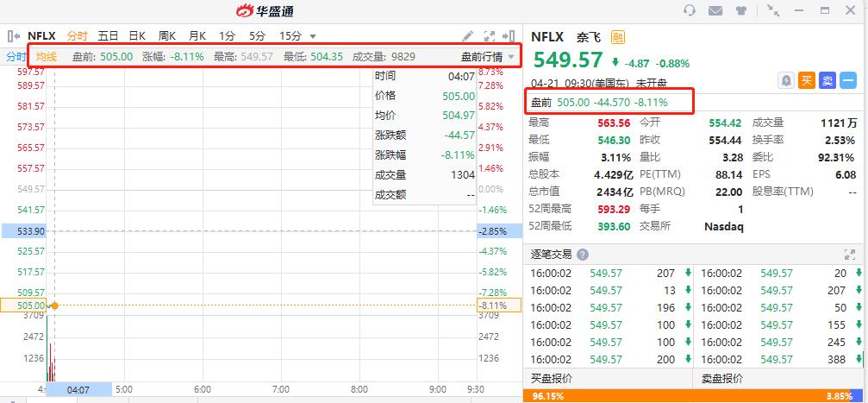This screenshot has width=868, height=403.
Task: Expand the 逐笔交易 trades panel
Action: pos(848,255)
